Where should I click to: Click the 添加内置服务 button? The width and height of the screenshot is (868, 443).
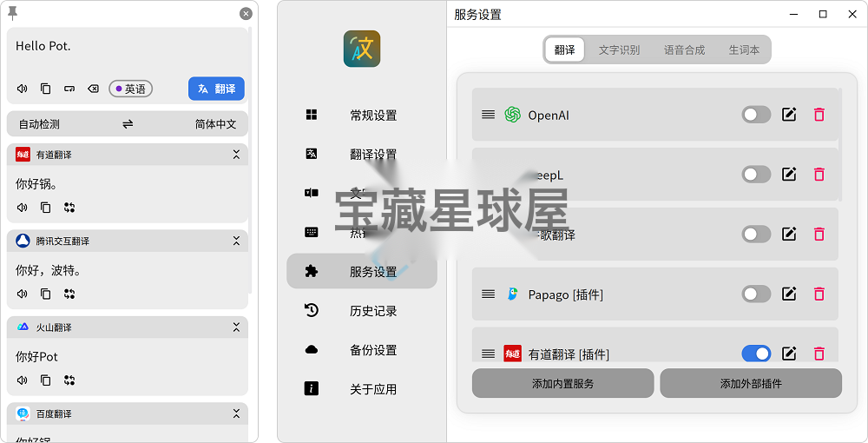pos(563,383)
